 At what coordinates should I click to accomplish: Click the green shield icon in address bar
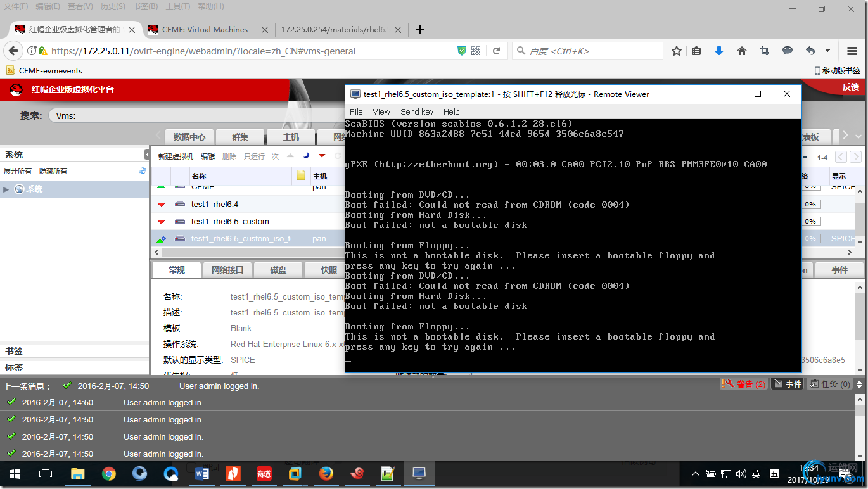coord(462,51)
